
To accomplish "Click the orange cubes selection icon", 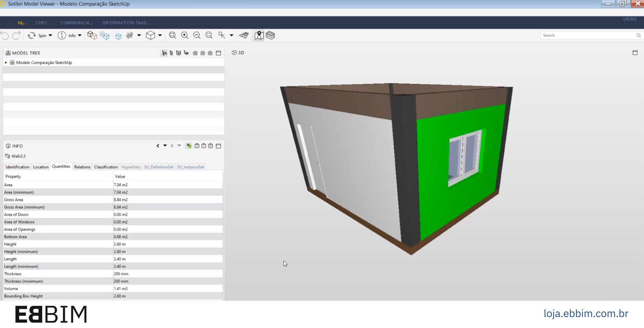I will click(x=92, y=35).
